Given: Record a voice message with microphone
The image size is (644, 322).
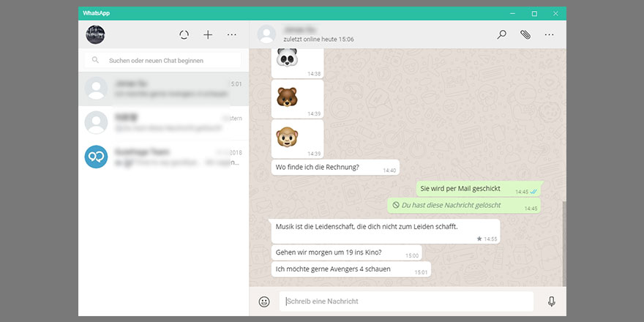Looking at the screenshot, I should (x=552, y=302).
